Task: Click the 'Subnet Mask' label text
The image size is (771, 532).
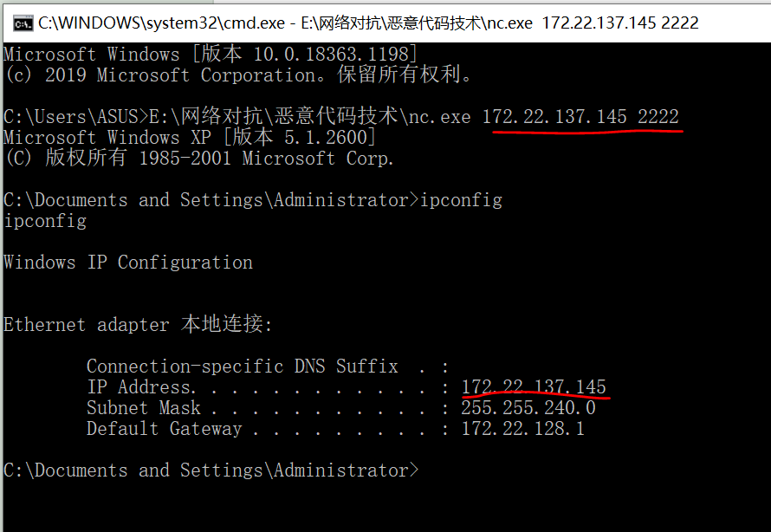Action: 143,408
